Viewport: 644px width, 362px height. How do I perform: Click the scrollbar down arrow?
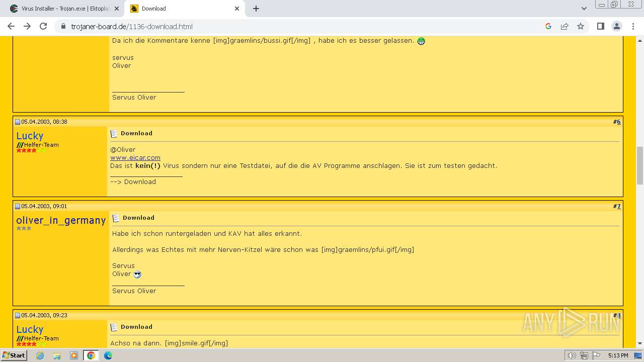pyautogui.click(x=640, y=344)
